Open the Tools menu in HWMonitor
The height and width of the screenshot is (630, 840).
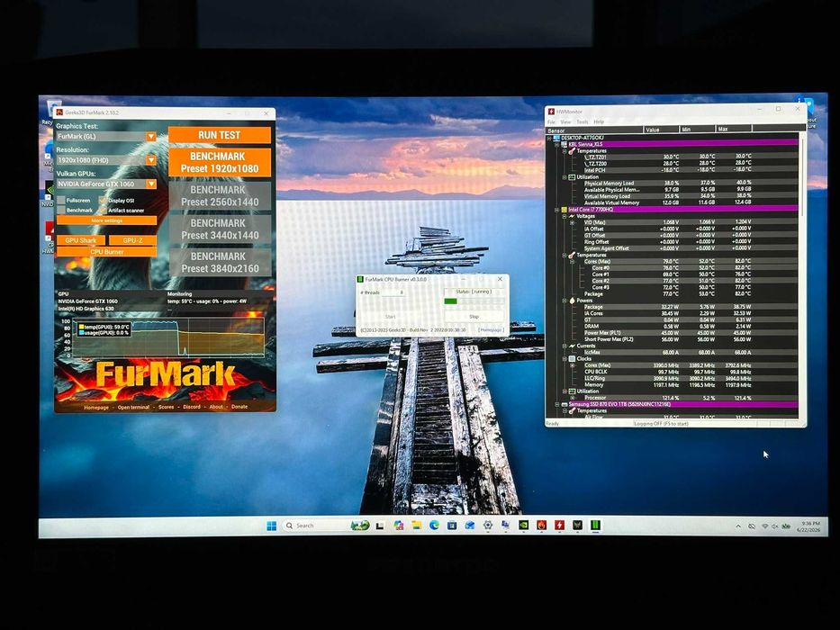[x=583, y=122]
